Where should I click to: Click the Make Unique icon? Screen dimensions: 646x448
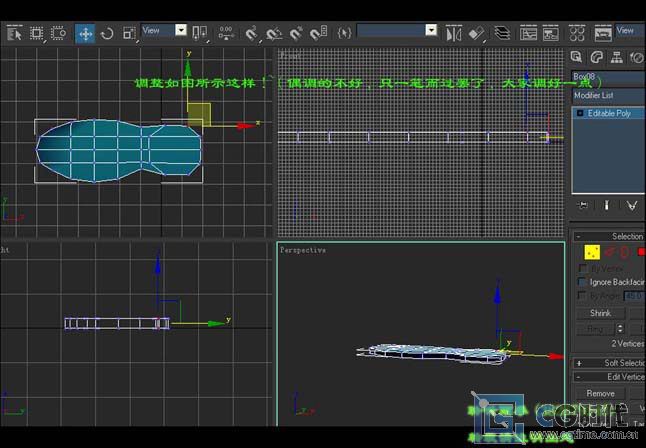(x=632, y=205)
